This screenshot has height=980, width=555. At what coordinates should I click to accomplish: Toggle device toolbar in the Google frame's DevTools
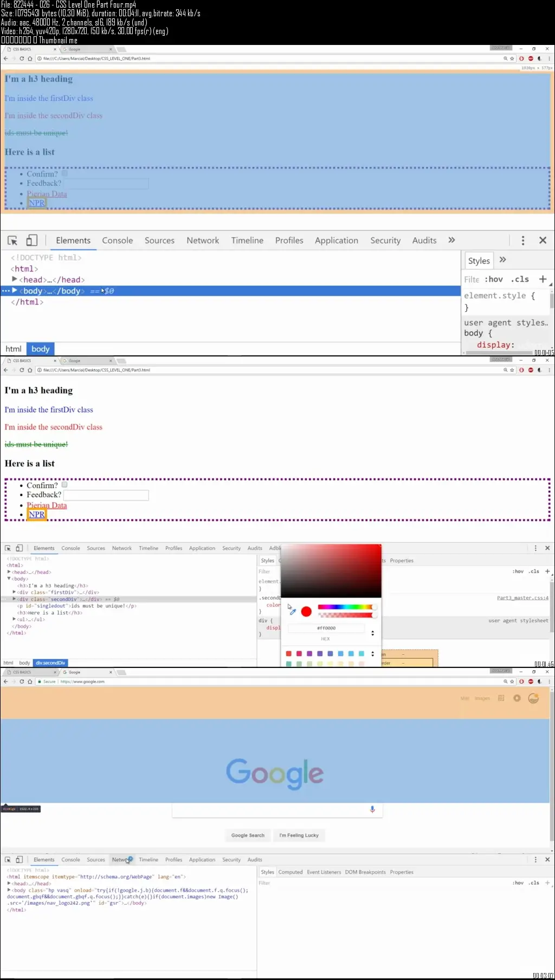(19, 860)
